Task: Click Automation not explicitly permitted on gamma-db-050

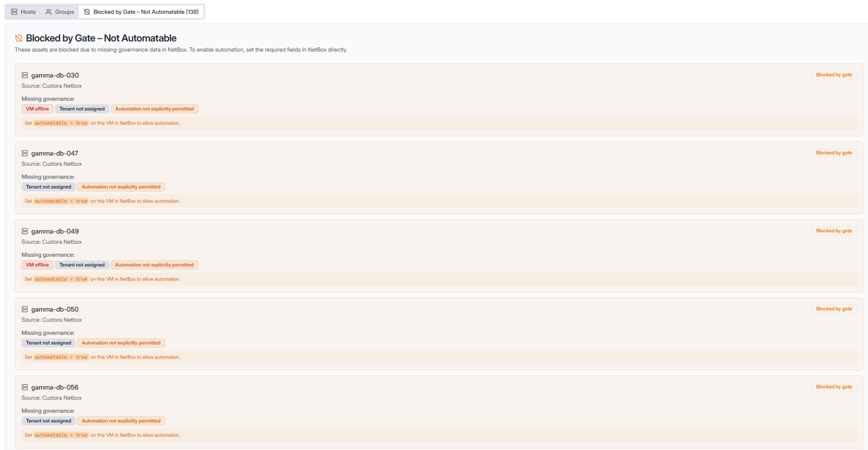Action: click(121, 342)
